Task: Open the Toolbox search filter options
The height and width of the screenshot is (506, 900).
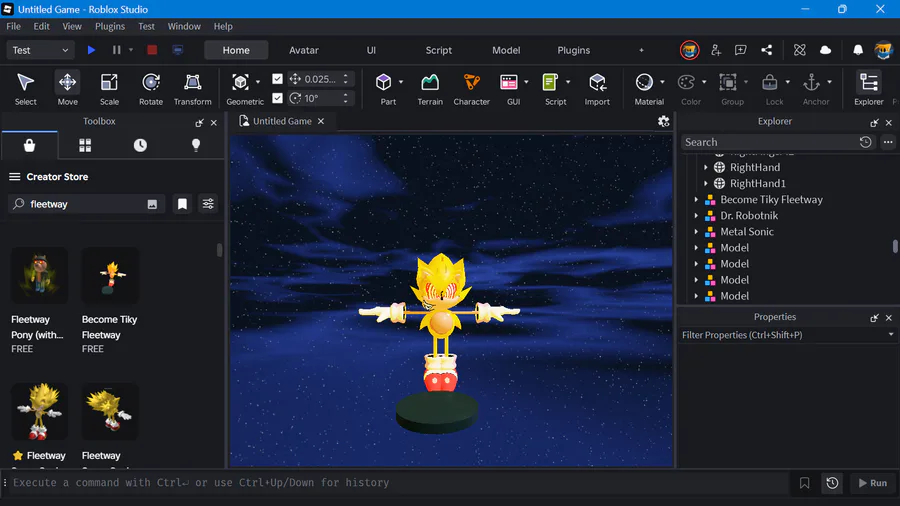Action: [208, 204]
